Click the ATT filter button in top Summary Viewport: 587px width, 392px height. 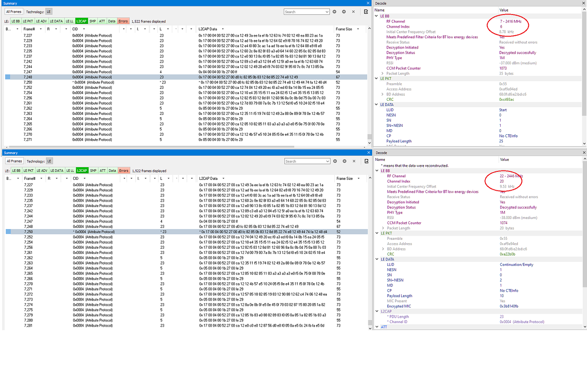[102, 21]
